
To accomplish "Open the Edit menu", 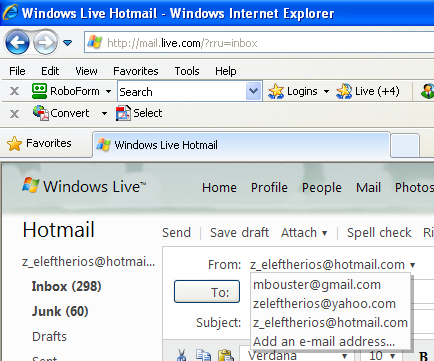I will (x=50, y=71).
